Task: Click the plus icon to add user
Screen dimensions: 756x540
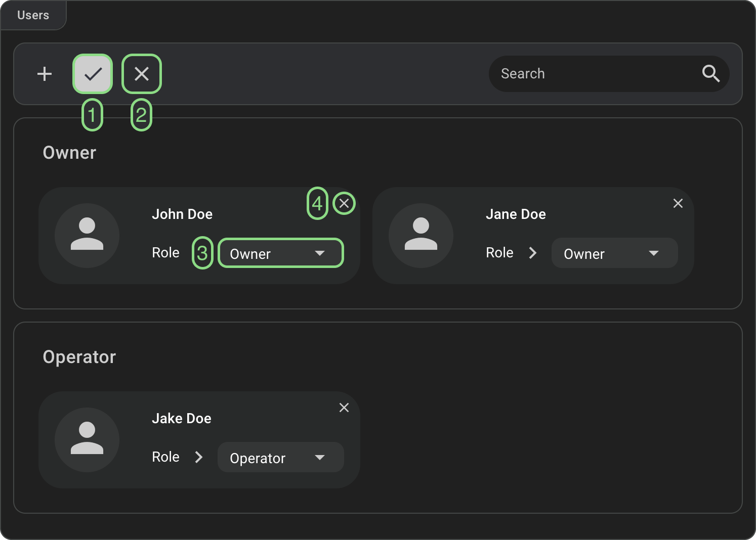Action: click(45, 74)
